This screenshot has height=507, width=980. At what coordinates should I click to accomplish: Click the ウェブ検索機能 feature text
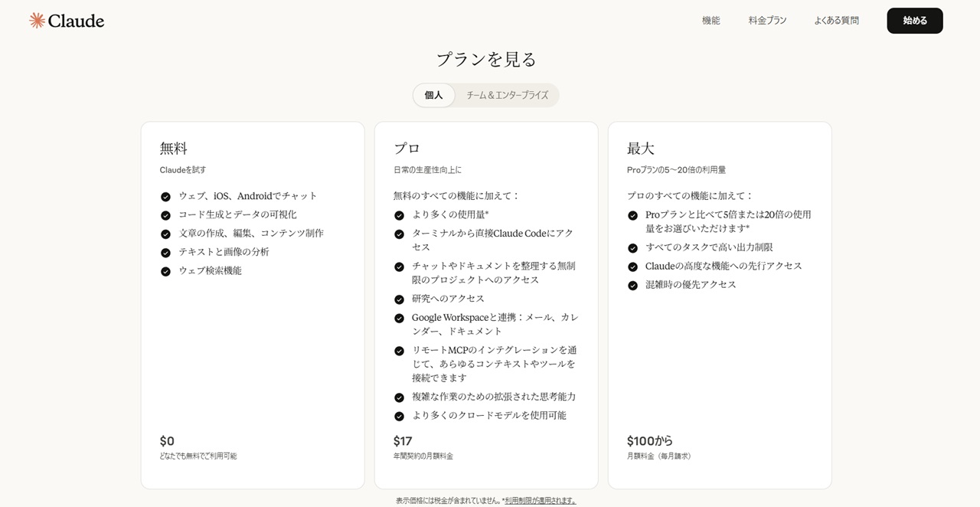tap(210, 270)
